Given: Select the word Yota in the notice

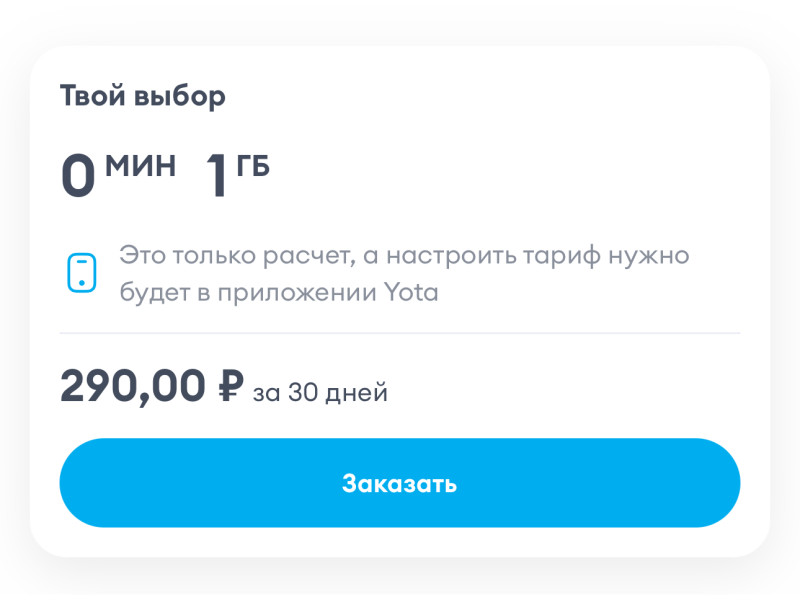Looking at the screenshot, I should click(x=411, y=295).
